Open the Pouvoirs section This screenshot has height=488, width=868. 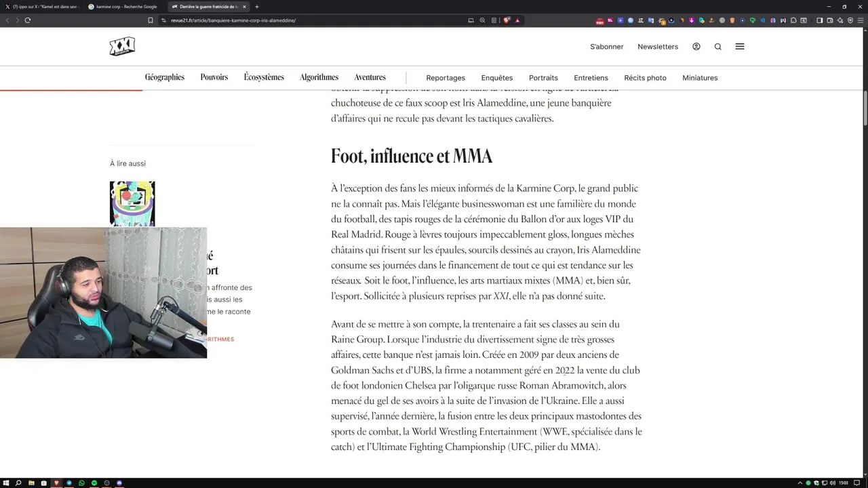click(x=214, y=77)
